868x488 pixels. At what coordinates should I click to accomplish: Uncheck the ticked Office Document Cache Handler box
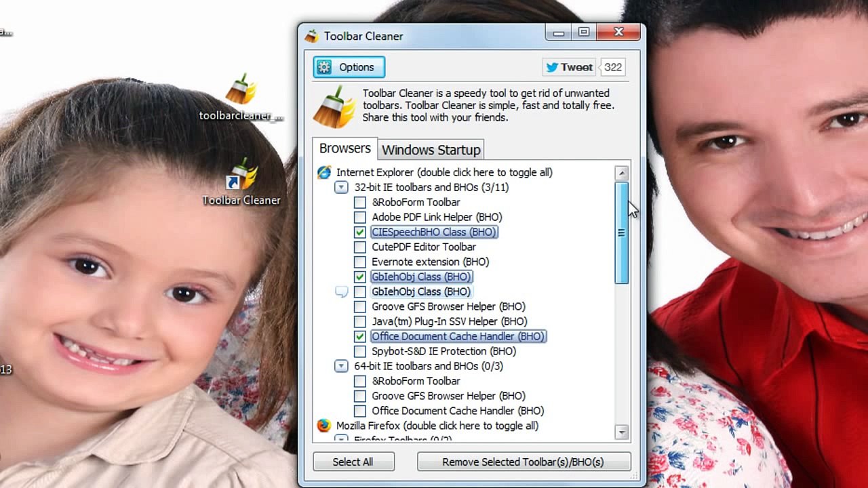pyautogui.click(x=360, y=336)
